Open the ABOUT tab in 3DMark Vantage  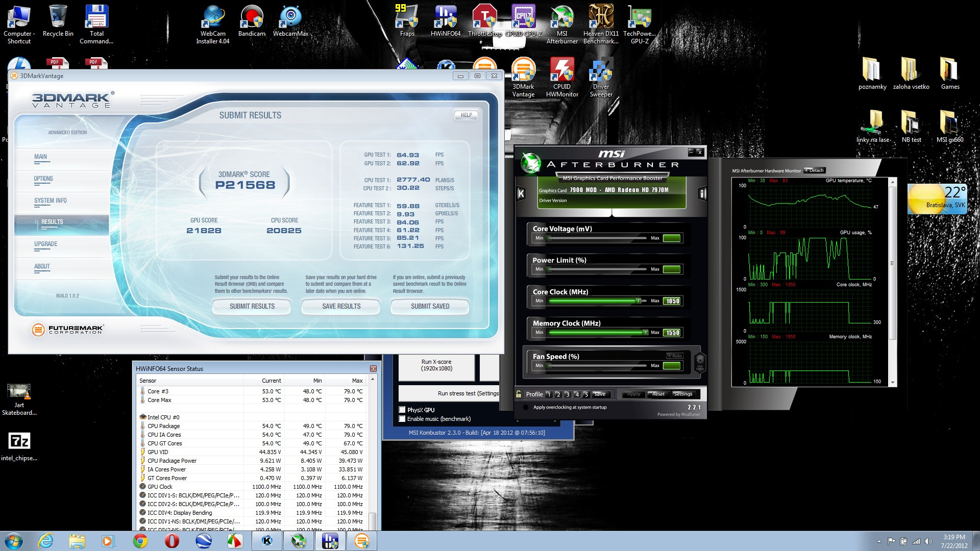[x=42, y=267]
